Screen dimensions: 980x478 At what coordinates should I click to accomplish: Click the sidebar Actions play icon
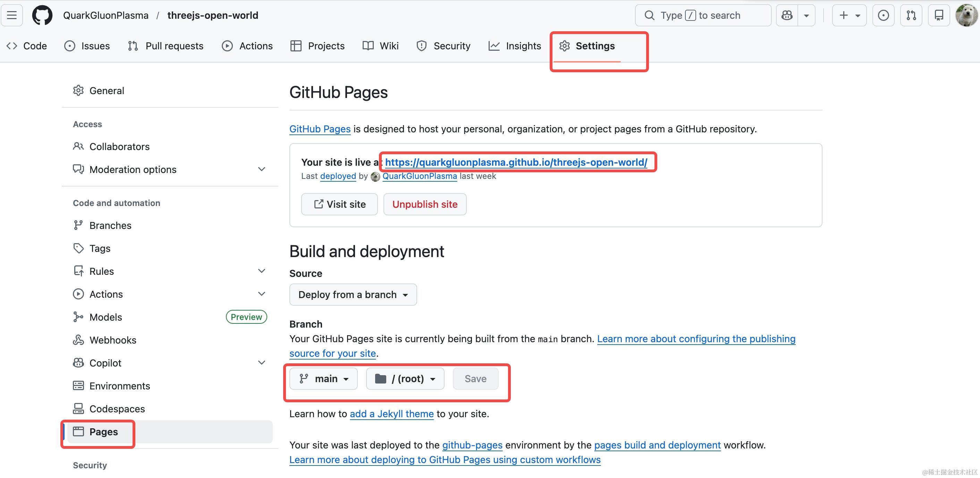[x=78, y=294]
